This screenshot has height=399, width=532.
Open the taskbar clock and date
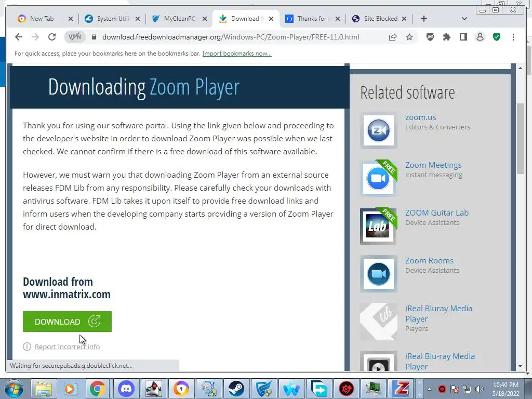point(506,389)
